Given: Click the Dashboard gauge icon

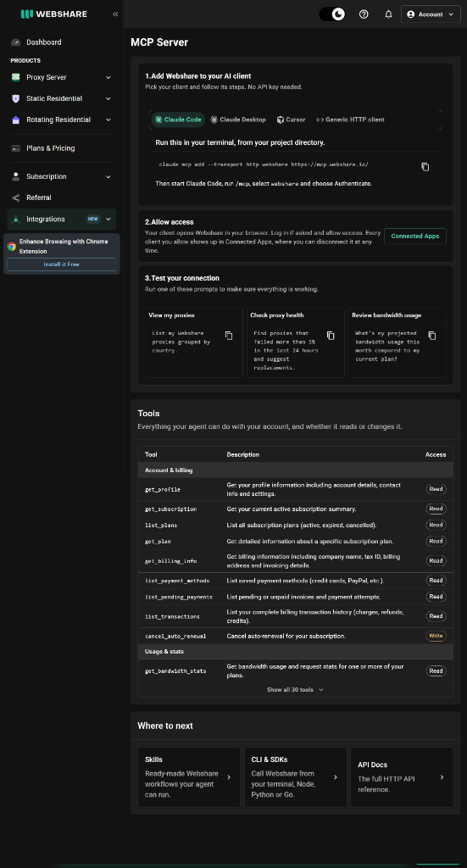Looking at the screenshot, I should click(15, 42).
